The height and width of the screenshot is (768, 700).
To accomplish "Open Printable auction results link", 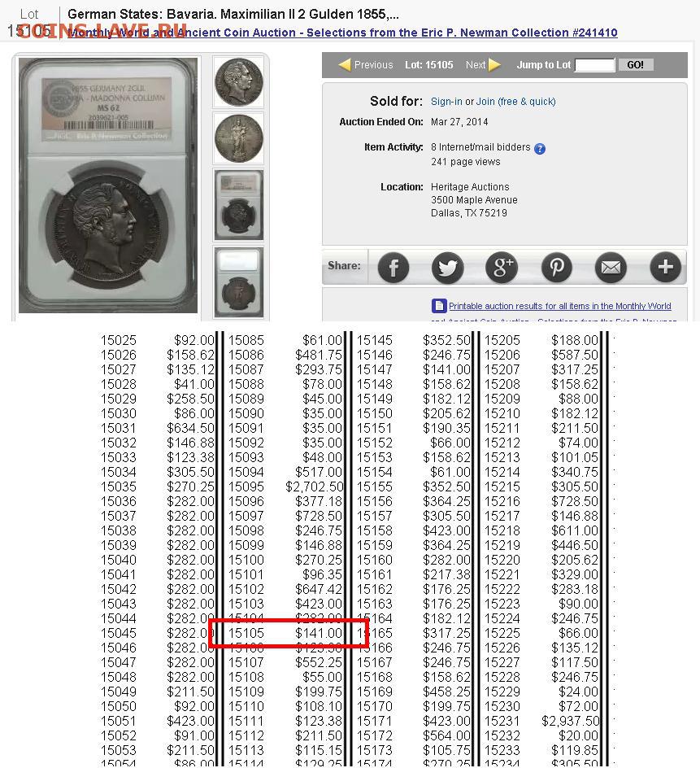I will (559, 307).
